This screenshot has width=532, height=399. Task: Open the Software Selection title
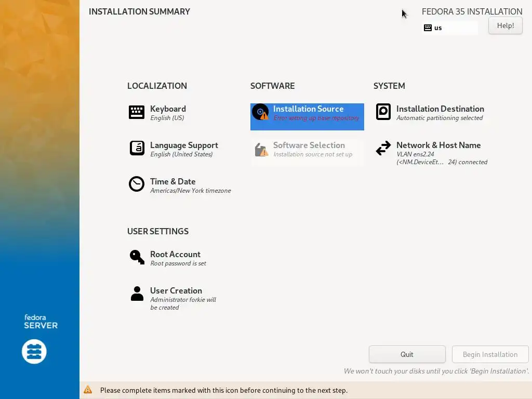(x=309, y=145)
